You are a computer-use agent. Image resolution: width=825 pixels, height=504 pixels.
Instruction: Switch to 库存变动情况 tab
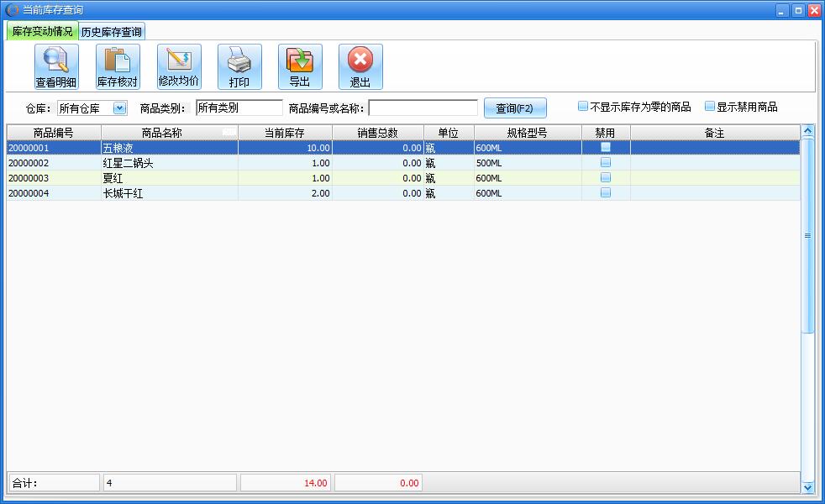[x=42, y=31]
